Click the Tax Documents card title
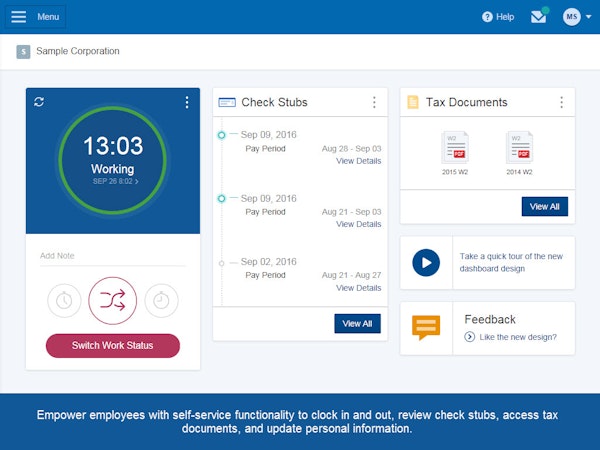This screenshot has height=450, width=600. pyautogui.click(x=466, y=102)
